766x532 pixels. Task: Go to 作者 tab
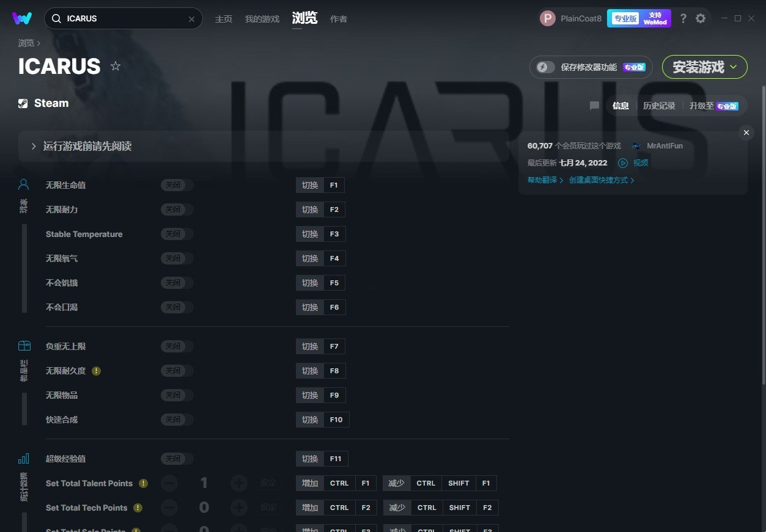(339, 19)
